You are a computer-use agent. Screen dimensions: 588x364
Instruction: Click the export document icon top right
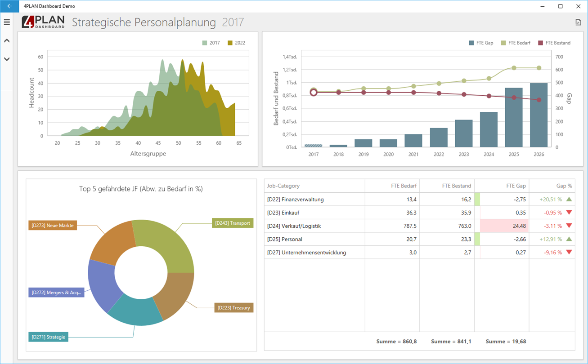578,22
